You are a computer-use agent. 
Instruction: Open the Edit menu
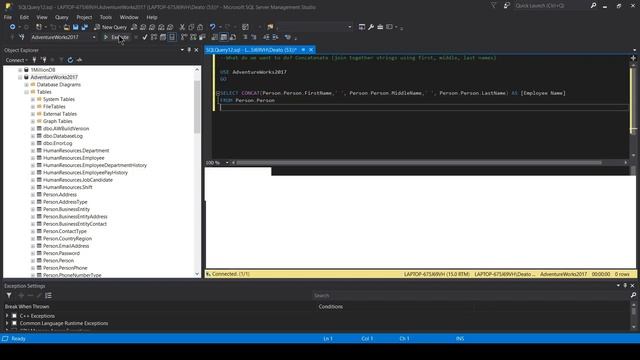pyautogui.click(x=24, y=17)
